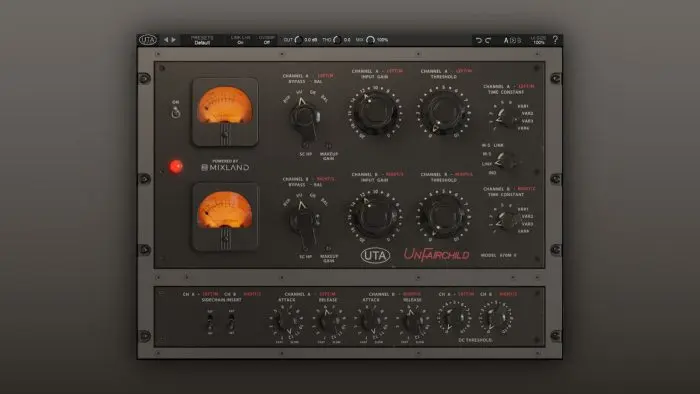Click the UTA logo in the top toolbar
The image size is (700, 394).
tap(148, 40)
